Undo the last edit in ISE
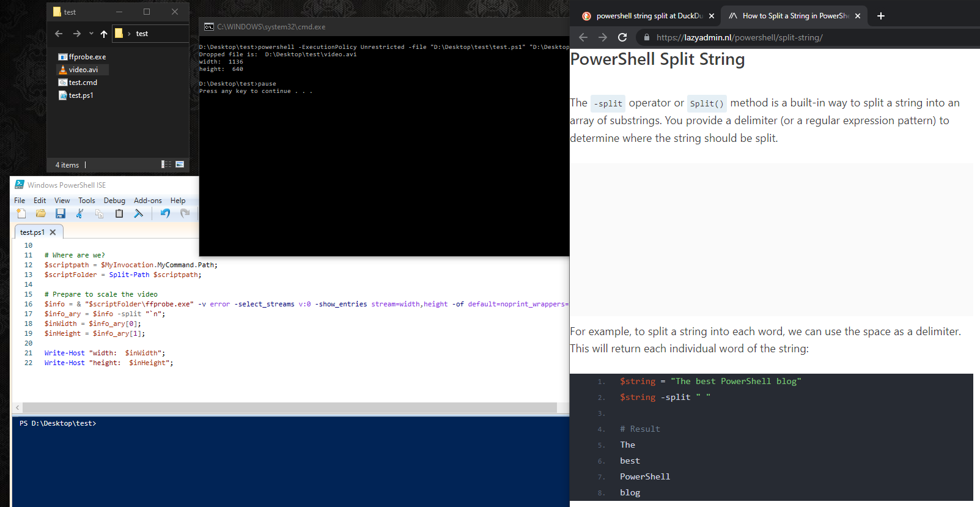This screenshot has height=507, width=980. [x=165, y=213]
